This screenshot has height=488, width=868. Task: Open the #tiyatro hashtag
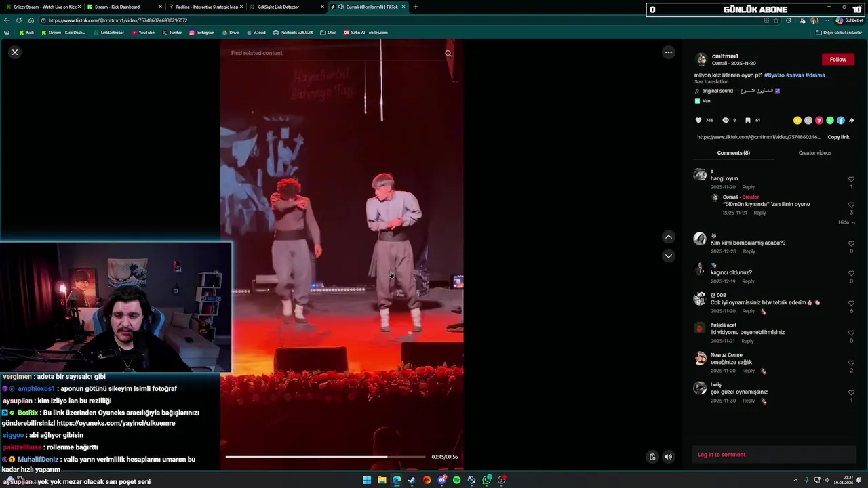[774, 75]
